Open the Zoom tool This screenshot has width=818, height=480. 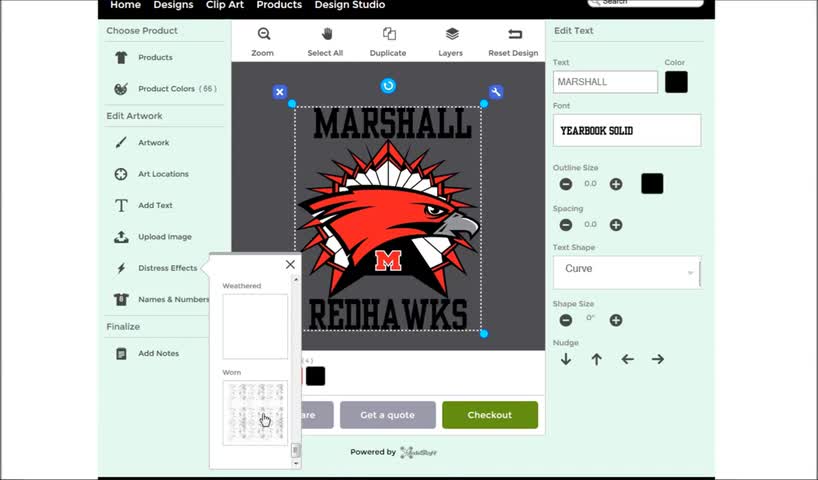(x=263, y=42)
